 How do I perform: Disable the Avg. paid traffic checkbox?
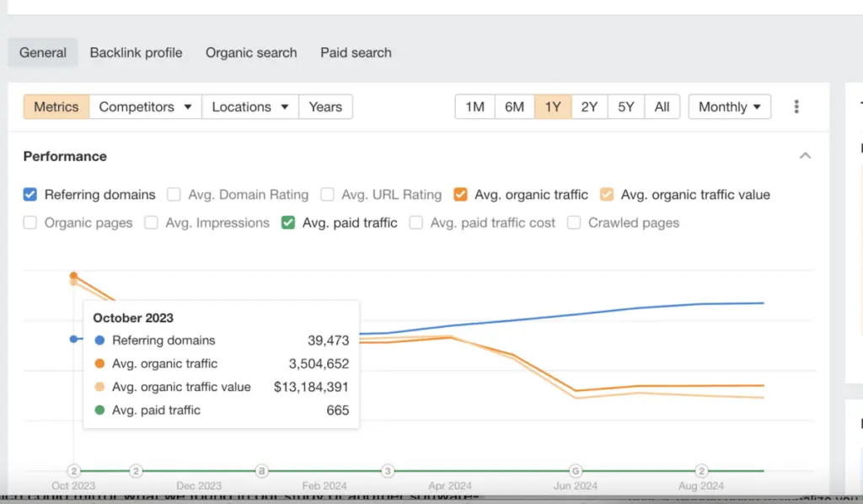click(288, 223)
